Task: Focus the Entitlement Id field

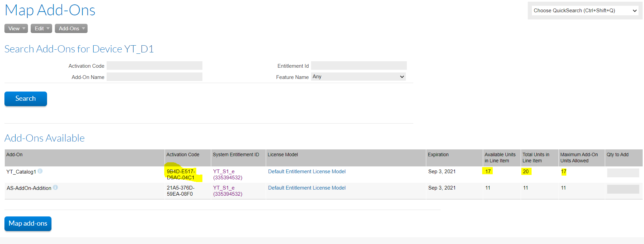Action: [359, 66]
